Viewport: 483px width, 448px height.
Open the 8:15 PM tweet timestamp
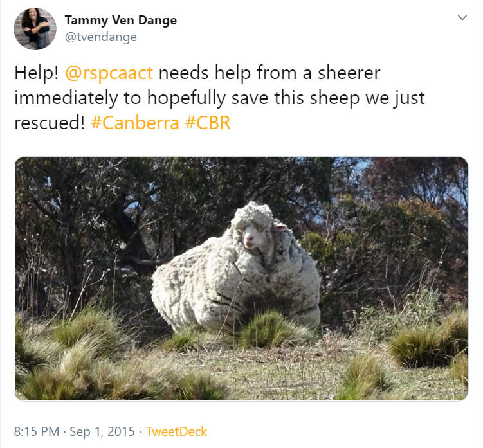coord(37,431)
